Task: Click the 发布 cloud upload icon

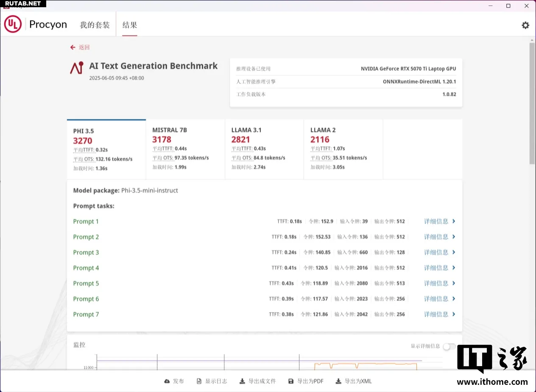Action: pos(167,381)
